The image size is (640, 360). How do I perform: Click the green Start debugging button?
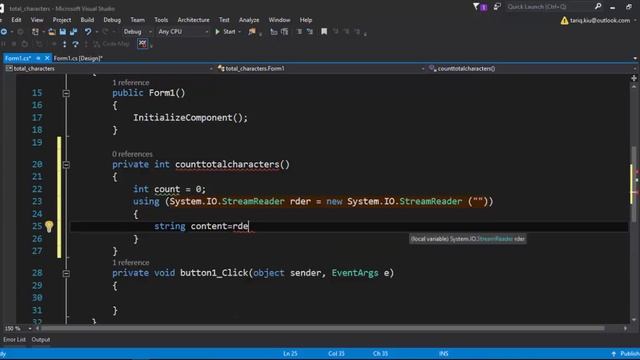225,31
